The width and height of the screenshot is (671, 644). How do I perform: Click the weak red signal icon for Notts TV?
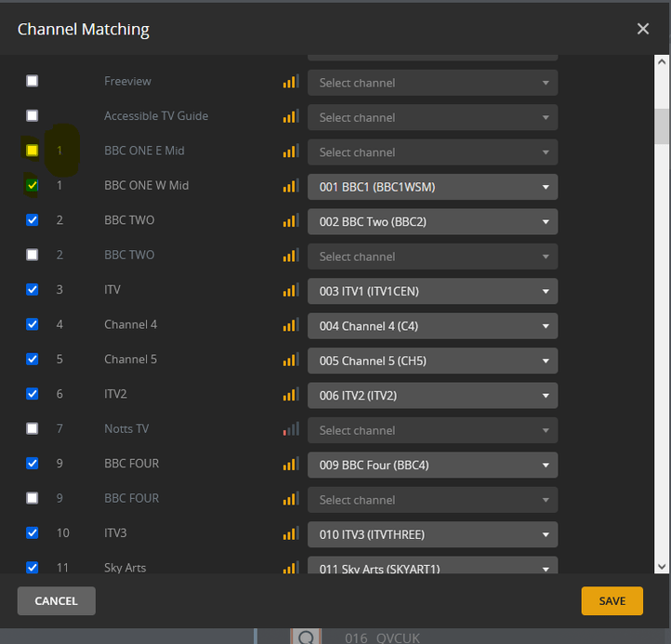tap(291, 428)
